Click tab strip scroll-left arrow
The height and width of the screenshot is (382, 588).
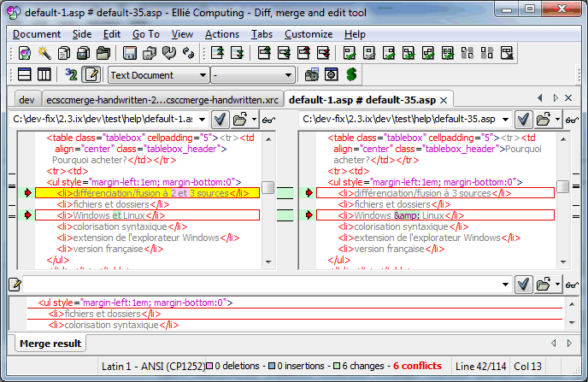point(540,98)
